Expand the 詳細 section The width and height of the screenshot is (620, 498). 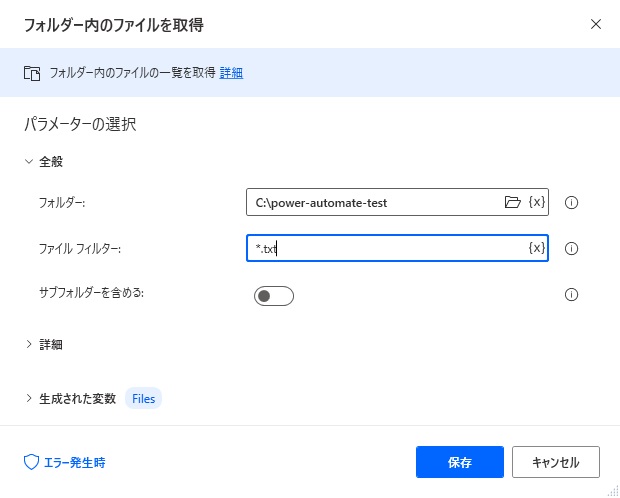tap(28, 344)
